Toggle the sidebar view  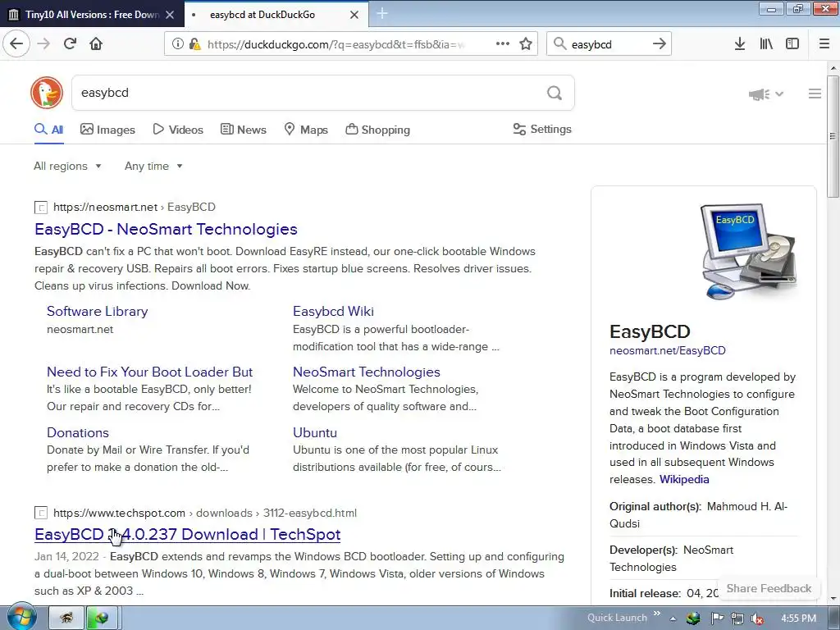tap(792, 43)
